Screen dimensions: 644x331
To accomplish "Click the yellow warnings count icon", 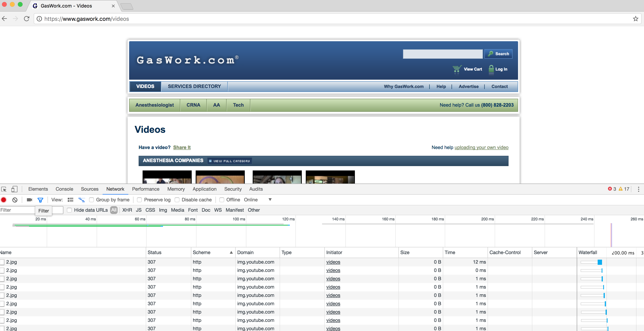I will click(x=620, y=189).
